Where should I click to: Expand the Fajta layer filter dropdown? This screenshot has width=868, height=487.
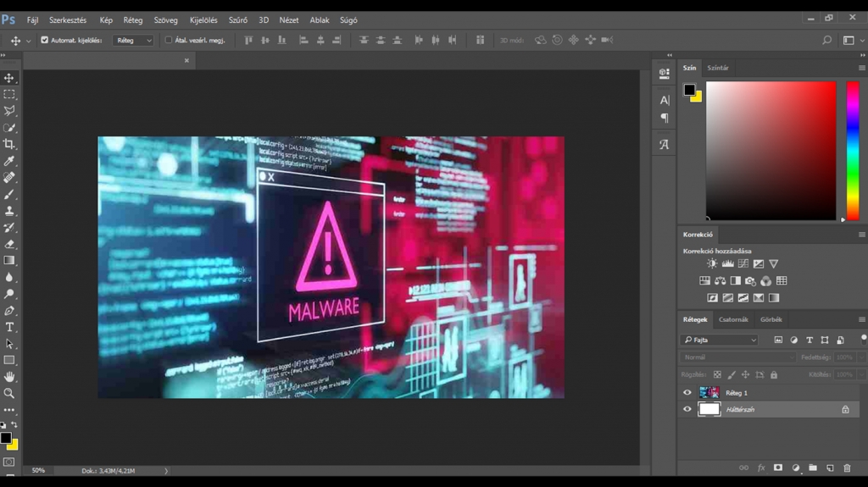[x=720, y=340]
